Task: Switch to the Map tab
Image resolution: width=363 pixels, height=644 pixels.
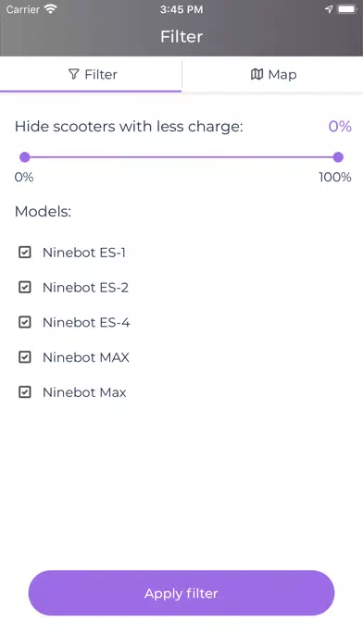Action: coord(272,74)
